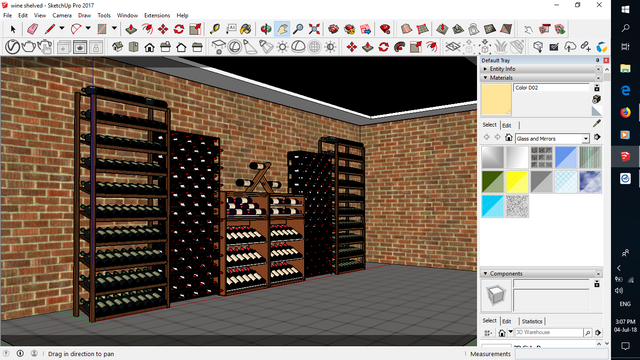Viewport: 640px width, 360px height.
Task: Open the Camera menu
Action: (x=62, y=16)
